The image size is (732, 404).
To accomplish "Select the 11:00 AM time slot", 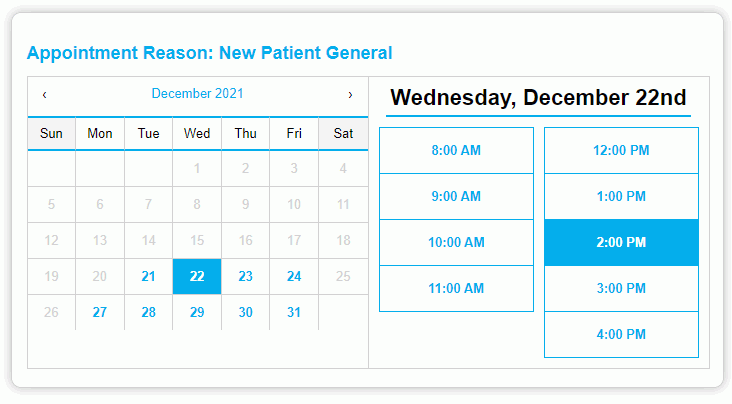I will pos(456,288).
